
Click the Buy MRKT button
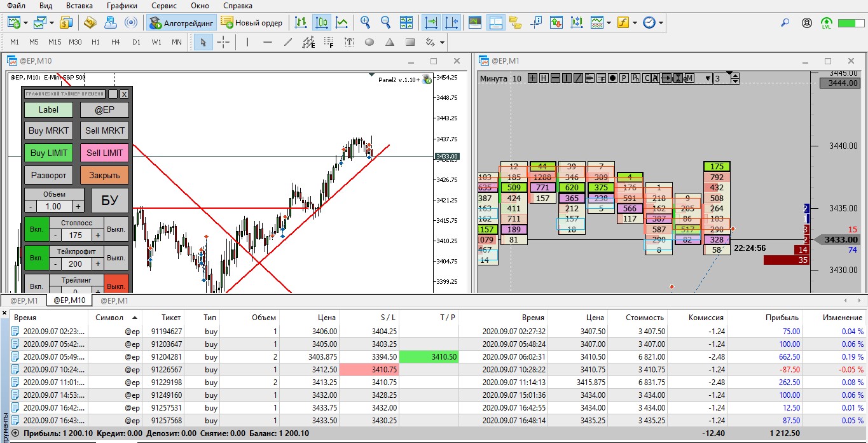click(48, 131)
